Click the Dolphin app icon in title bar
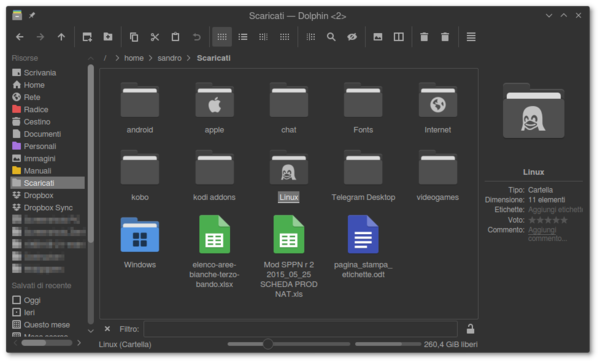 [17, 15]
